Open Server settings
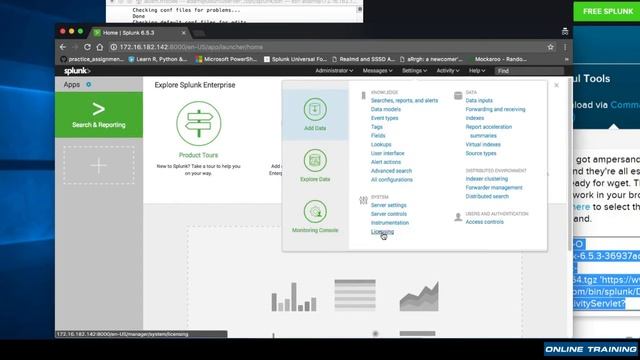Screen dimensions: 640x360 tap(389, 205)
